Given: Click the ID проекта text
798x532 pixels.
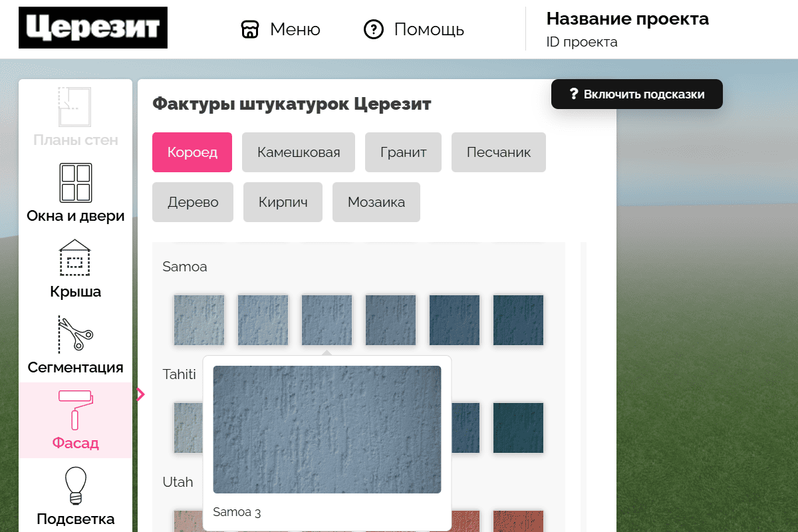Looking at the screenshot, I should point(582,43).
